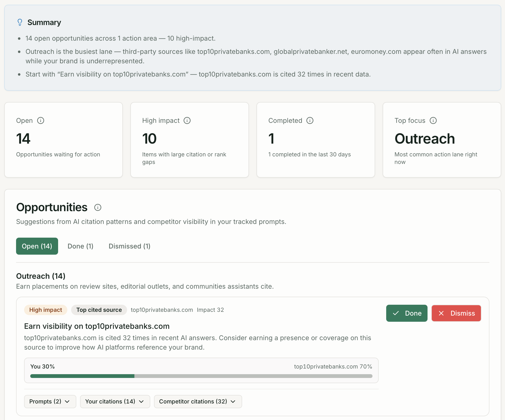Click the Impact 32 label
Screen dimensions: 505x420
pyautogui.click(x=210, y=310)
